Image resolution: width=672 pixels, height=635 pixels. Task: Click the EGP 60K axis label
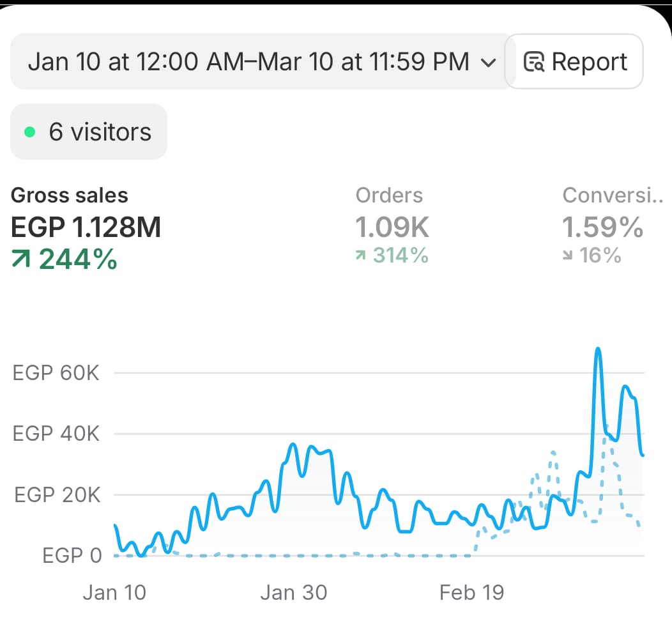pyautogui.click(x=56, y=372)
